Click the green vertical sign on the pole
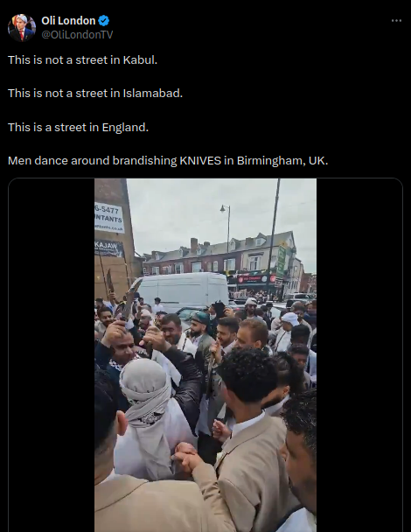This screenshot has height=532, width=411. [x=282, y=261]
